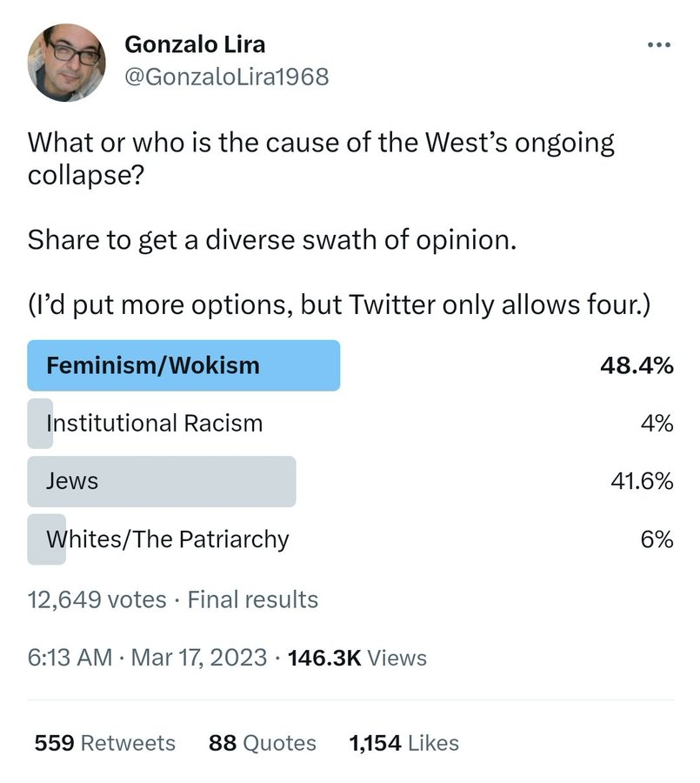Viewport: 700px width, 783px height.
Task: Click the 4% result percentage
Action: (657, 424)
